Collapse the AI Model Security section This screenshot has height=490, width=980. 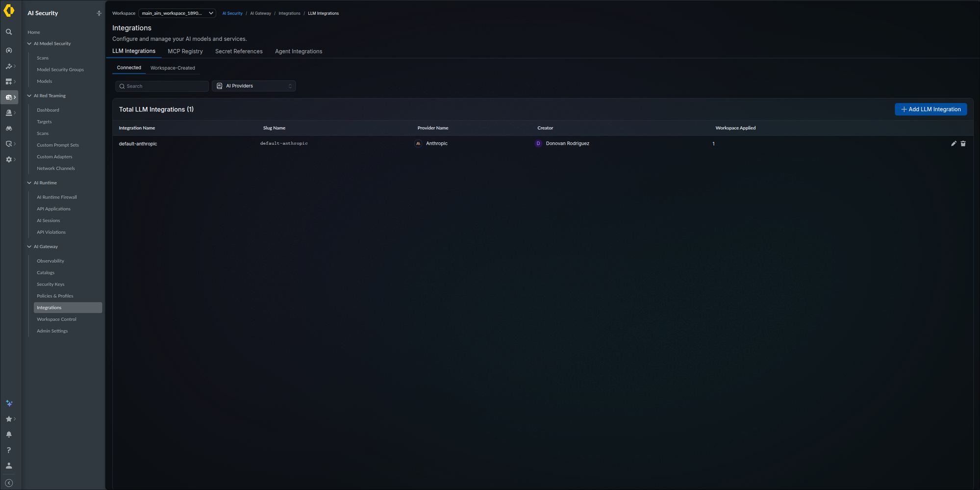[x=29, y=44]
